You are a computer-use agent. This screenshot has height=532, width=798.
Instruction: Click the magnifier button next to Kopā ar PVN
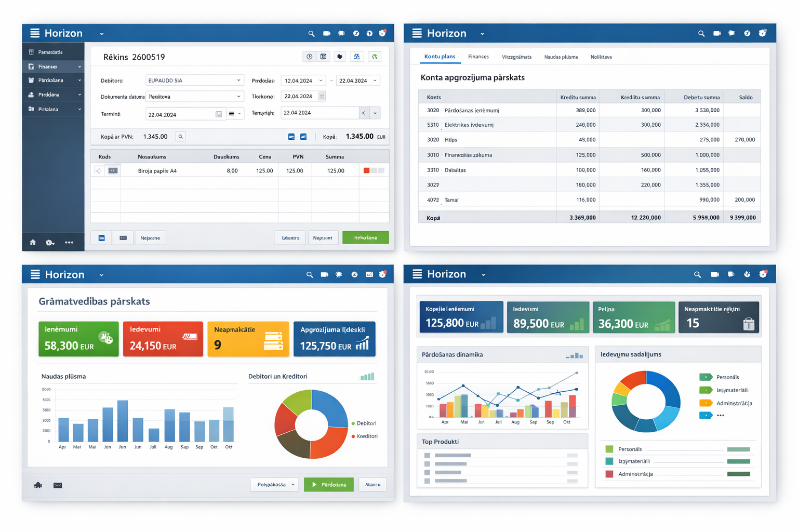(180, 137)
